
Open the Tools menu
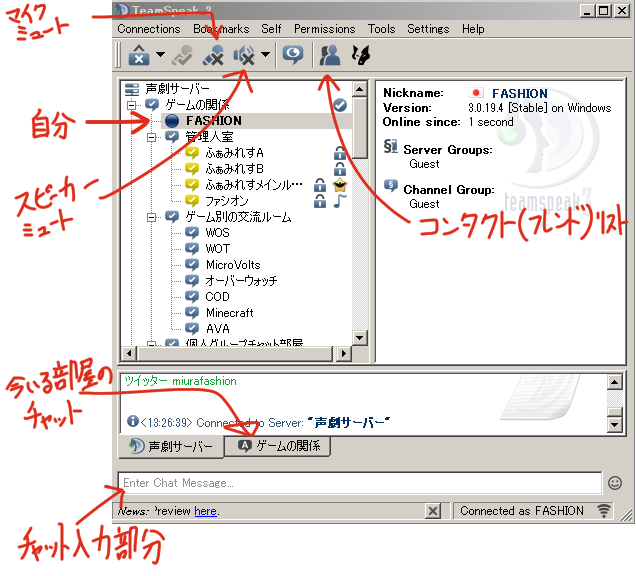pyautogui.click(x=381, y=29)
